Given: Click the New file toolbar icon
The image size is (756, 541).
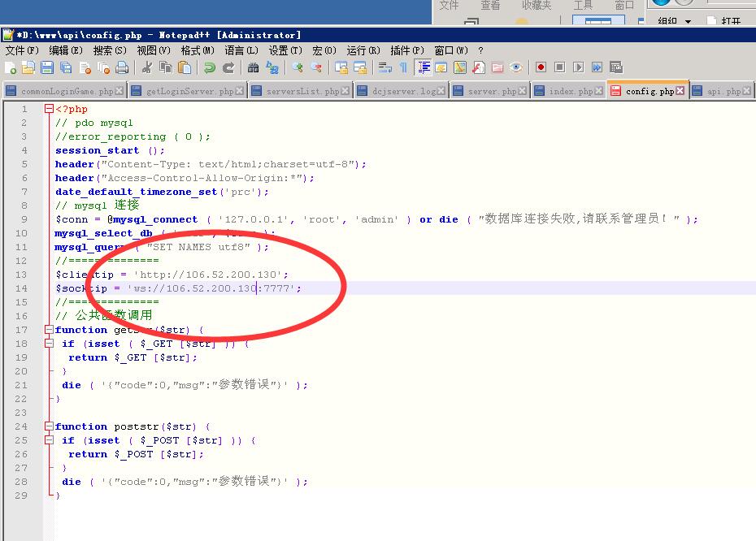Looking at the screenshot, I should tap(11, 68).
